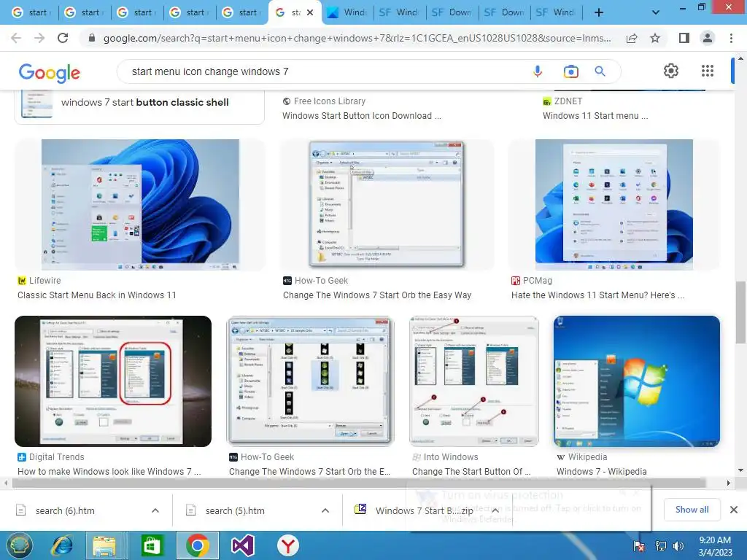Viewport: 747px width, 560px height.
Task: Open Visual Studio from the taskbar
Action: click(242, 545)
